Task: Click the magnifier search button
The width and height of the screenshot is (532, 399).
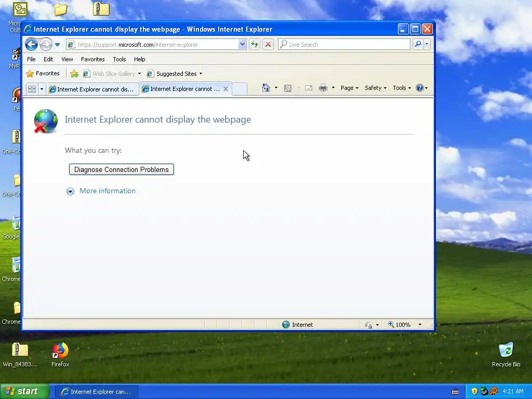Action: [418, 44]
